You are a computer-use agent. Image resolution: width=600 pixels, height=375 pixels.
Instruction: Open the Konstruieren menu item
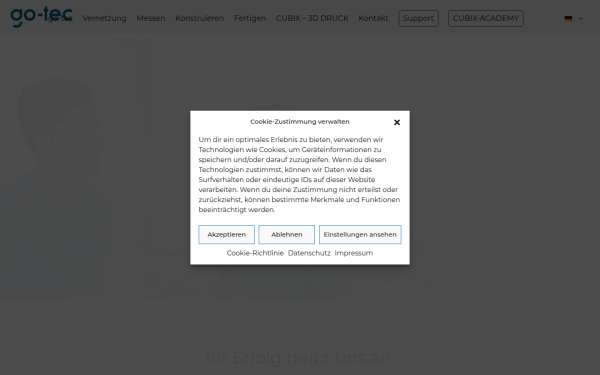199,18
